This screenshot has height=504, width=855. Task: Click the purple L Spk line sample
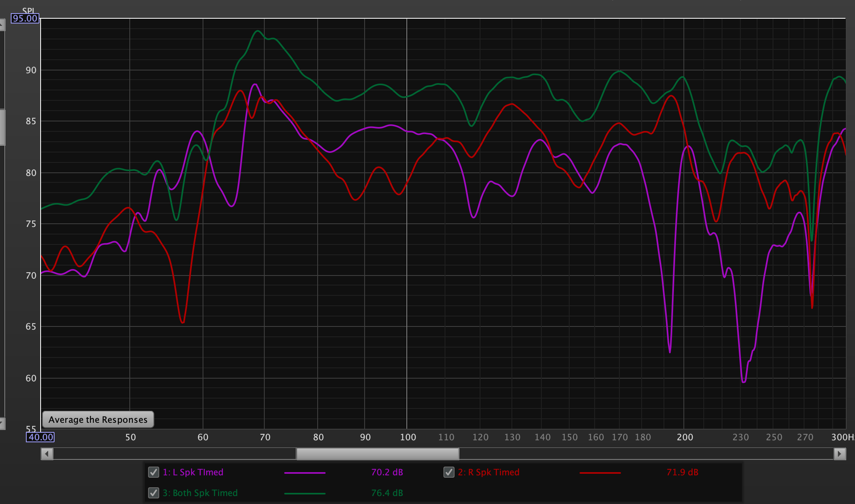pos(305,473)
